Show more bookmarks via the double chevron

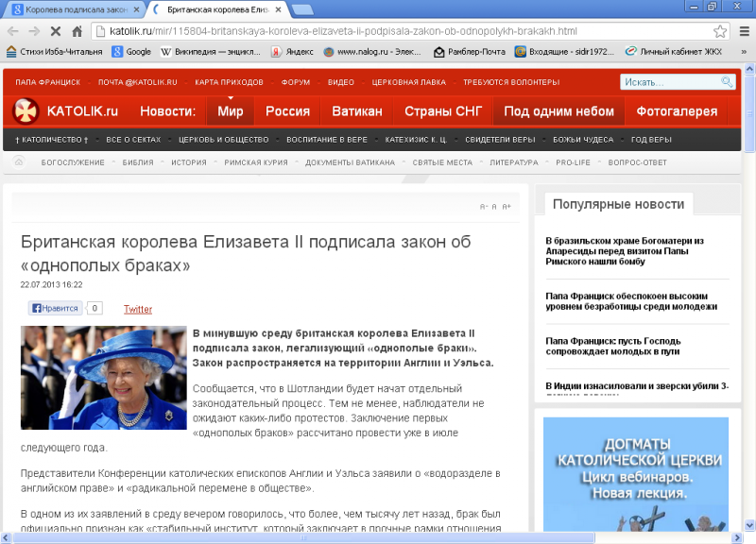pos(744,52)
